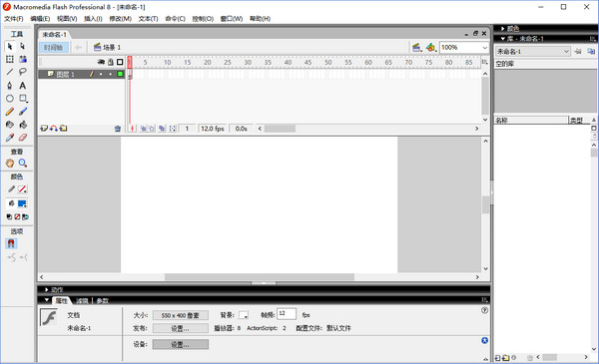Open the 插入(I) menu

[93, 19]
